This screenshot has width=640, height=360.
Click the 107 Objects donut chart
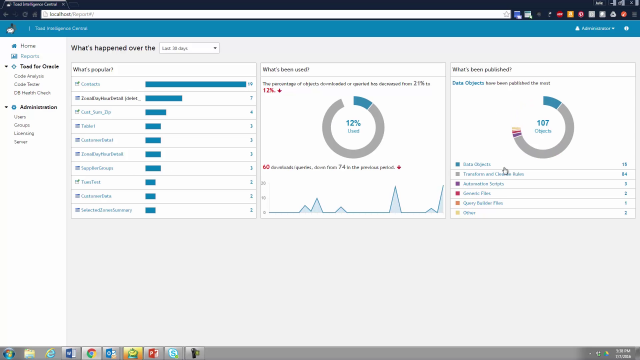[543, 127]
